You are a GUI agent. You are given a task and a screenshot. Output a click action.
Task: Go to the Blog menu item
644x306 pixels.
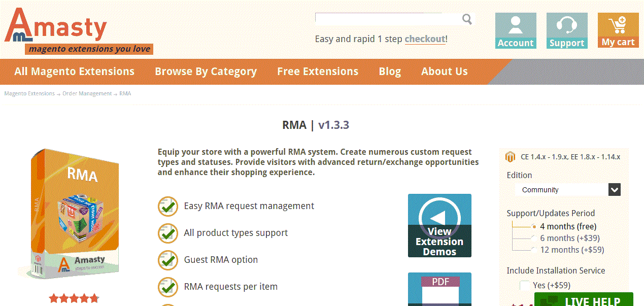pos(390,72)
